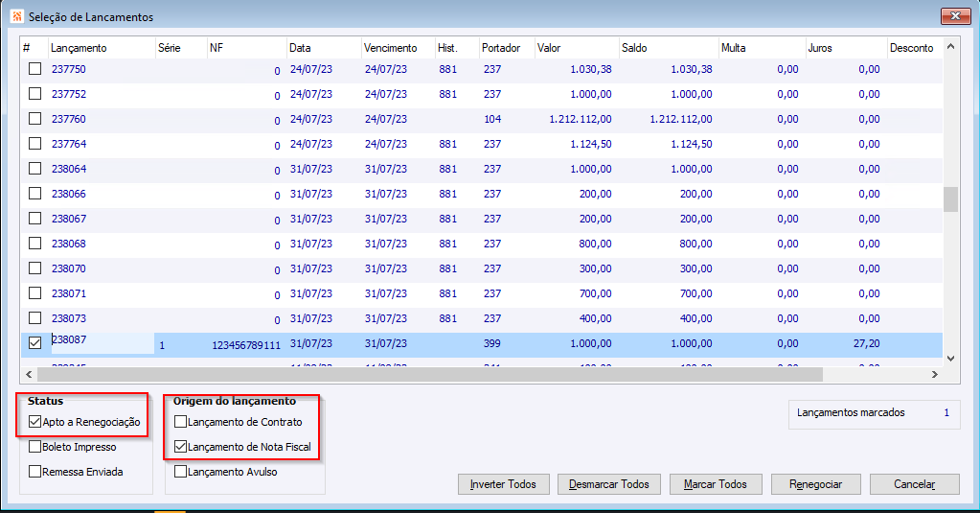
Task: Sort by Valor column header
Action: pos(577,48)
